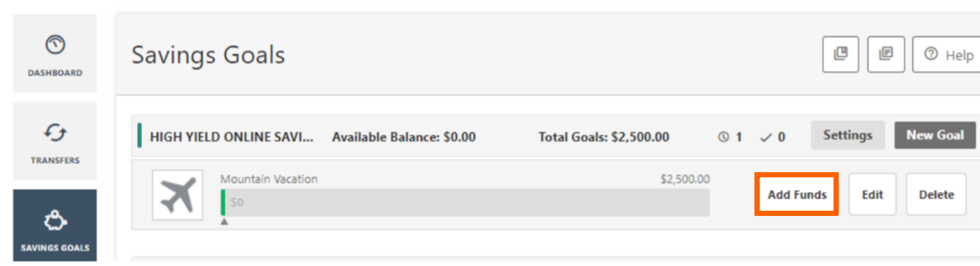Open Settings for the High Yield account
The width and height of the screenshot is (980, 266).
coord(847,135)
